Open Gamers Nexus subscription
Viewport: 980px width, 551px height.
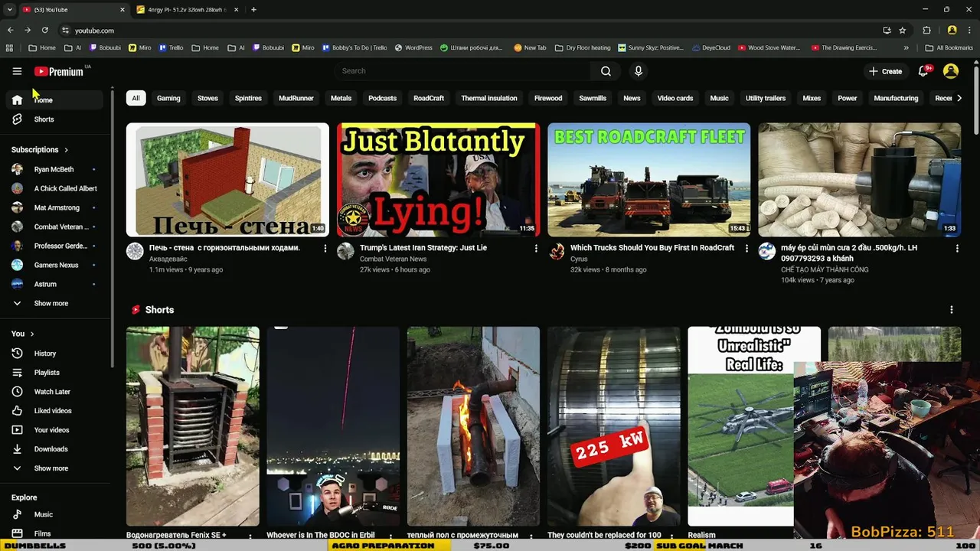pyautogui.click(x=55, y=265)
